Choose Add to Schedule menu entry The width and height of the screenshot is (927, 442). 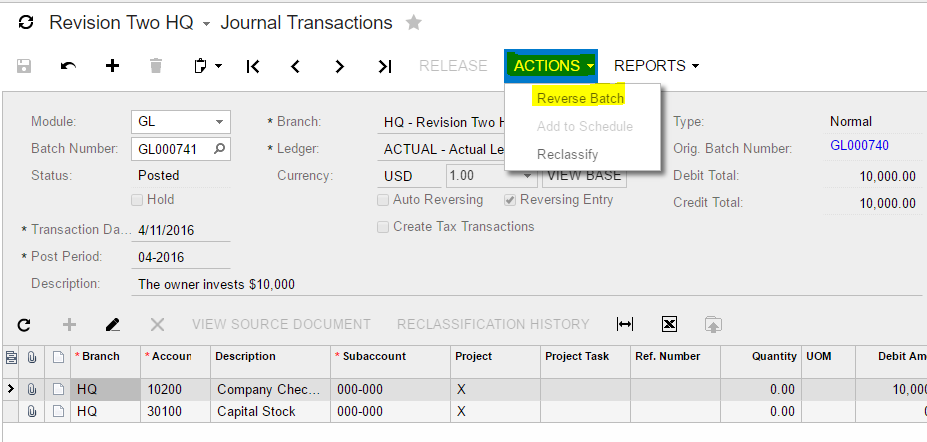585,126
